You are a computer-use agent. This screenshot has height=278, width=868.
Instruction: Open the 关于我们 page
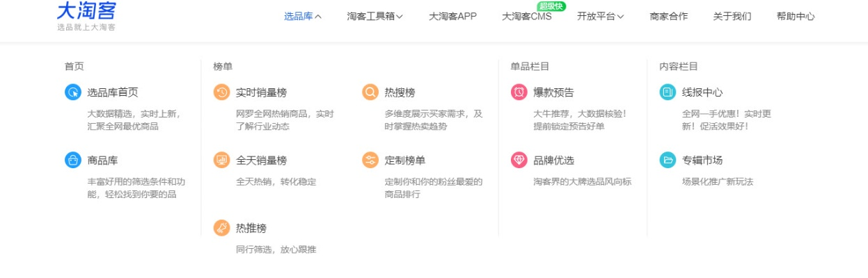click(x=732, y=17)
